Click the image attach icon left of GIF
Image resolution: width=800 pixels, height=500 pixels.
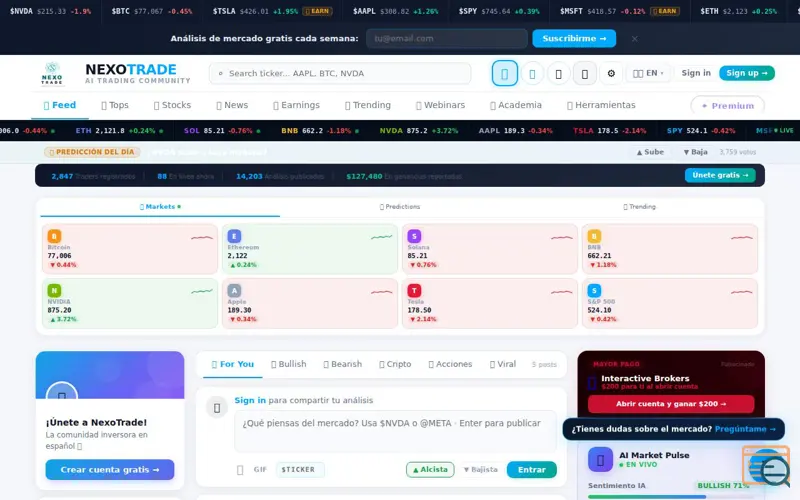tap(240, 470)
